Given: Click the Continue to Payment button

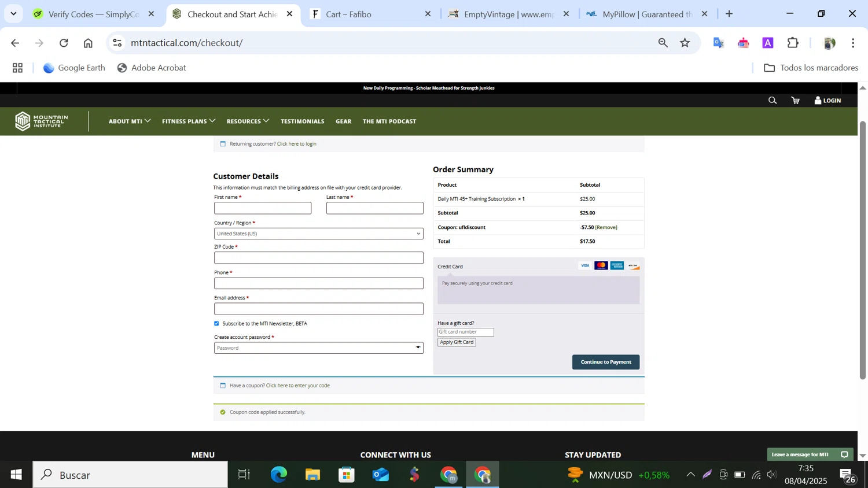Looking at the screenshot, I should pos(605,362).
